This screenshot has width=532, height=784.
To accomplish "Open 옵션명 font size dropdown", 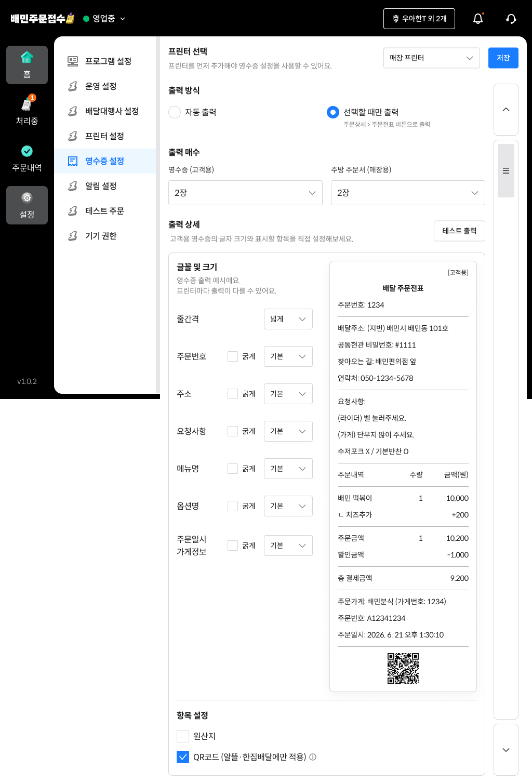I will point(288,506).
